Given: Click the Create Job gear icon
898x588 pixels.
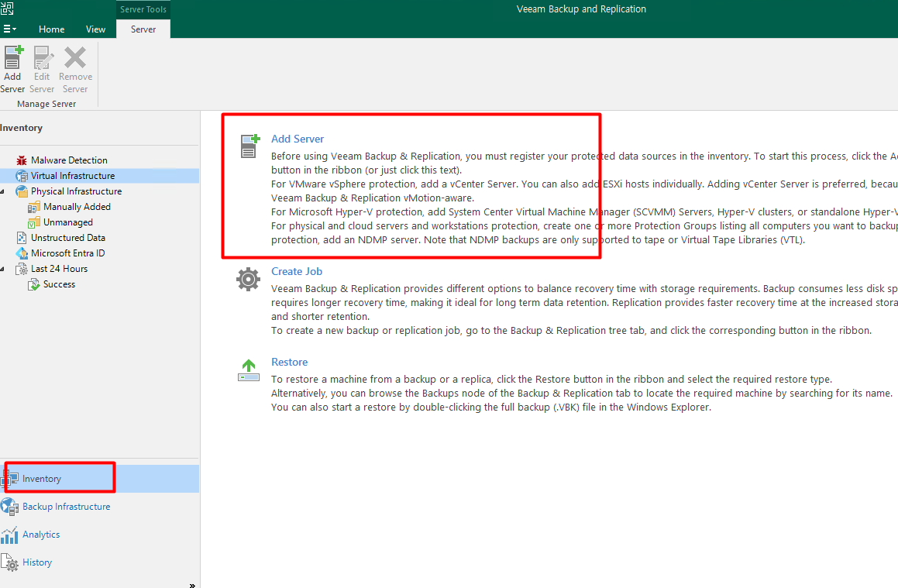Looking at the screenshot, I should coord(248,280).
